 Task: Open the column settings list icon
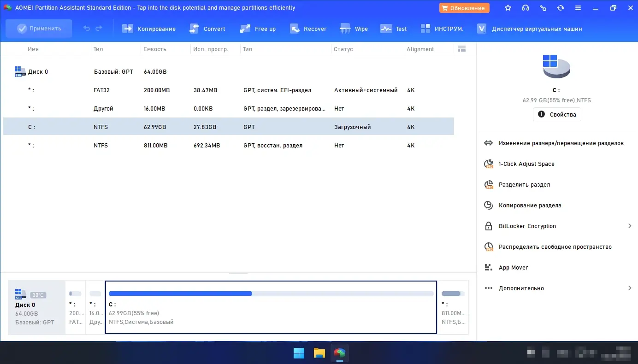pos(462,49)
